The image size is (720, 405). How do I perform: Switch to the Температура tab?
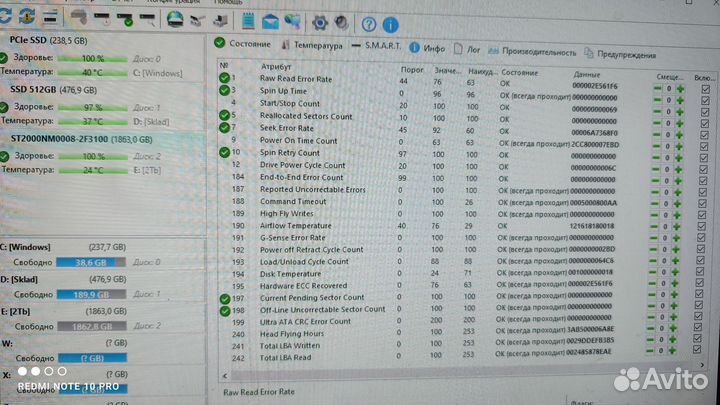pos(312,45)
